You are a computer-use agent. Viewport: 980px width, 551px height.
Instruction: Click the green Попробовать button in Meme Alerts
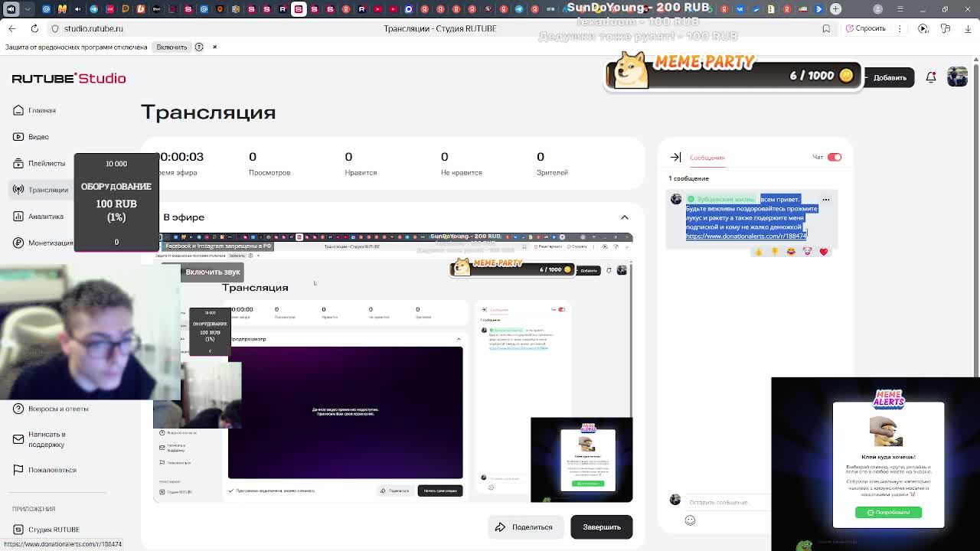click(888, 512)
